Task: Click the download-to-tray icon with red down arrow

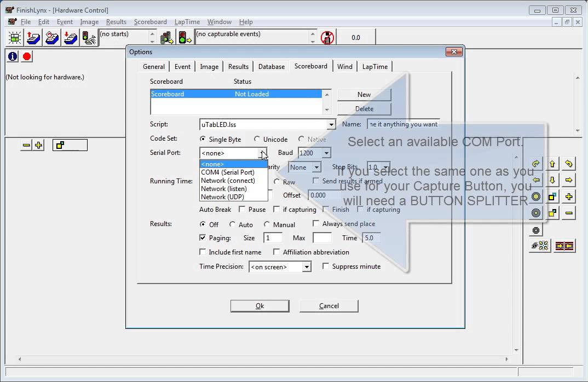Action: coord(70,38)
